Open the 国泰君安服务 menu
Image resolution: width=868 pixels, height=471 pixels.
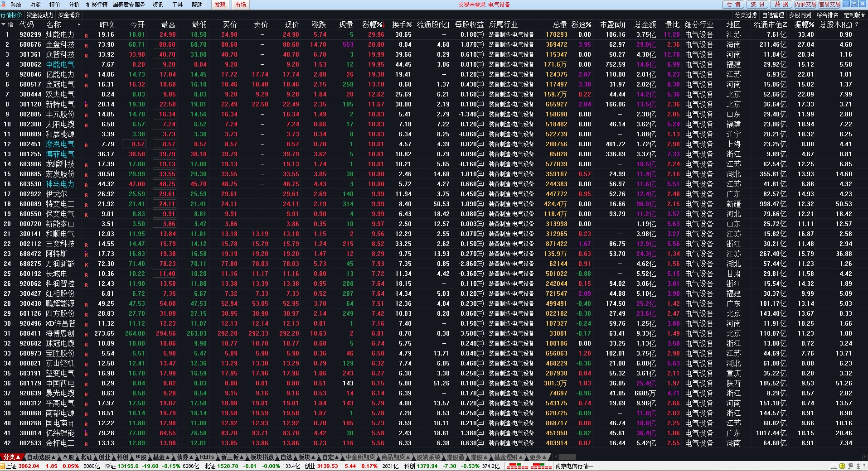tap(129, 5)
